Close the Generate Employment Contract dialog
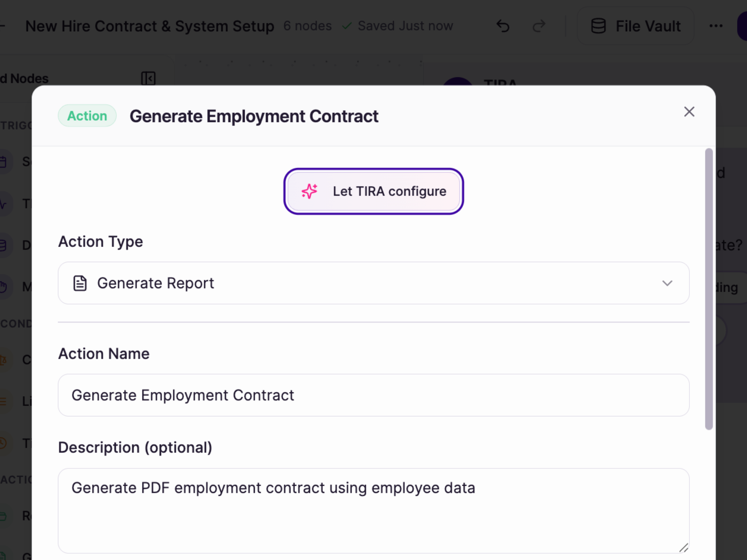This screenshot has width=747, height=560. [689, 112]
